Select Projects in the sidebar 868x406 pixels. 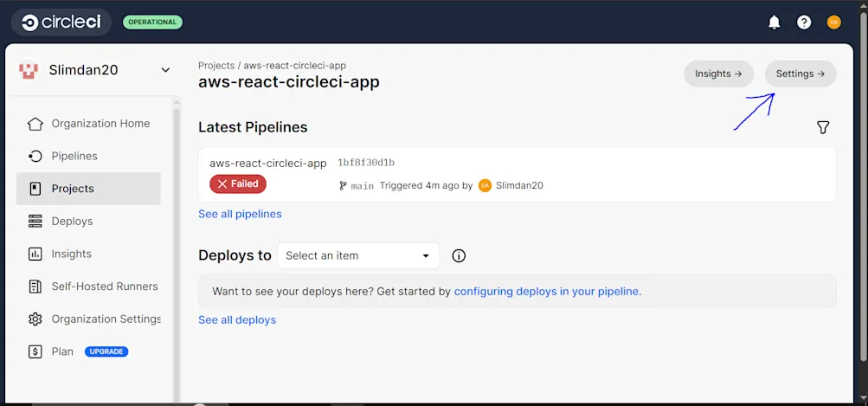click(88, 189)
